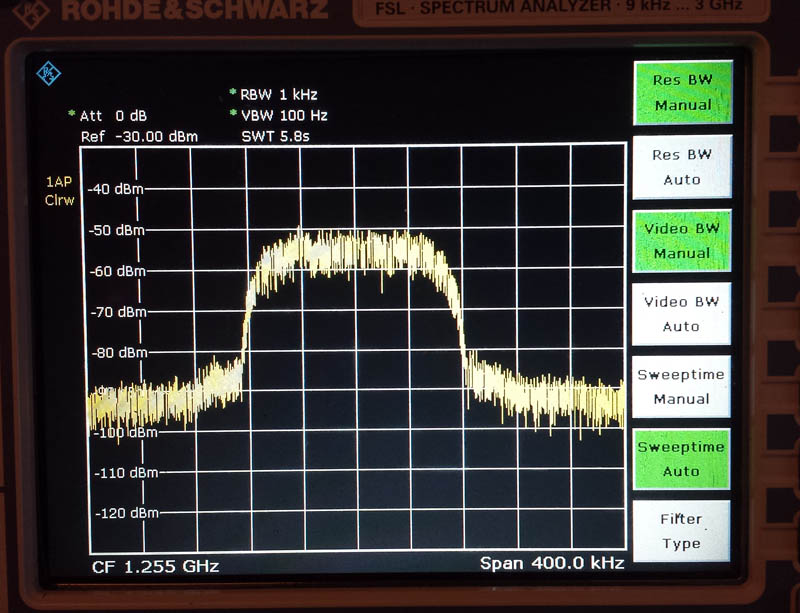The image size is (800, 613).
Task: Switch to Video BW Auto
Action: [682, 314]
